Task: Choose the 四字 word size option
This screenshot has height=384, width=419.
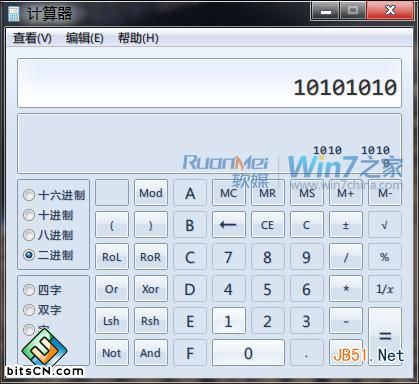Action: [42, 290]
